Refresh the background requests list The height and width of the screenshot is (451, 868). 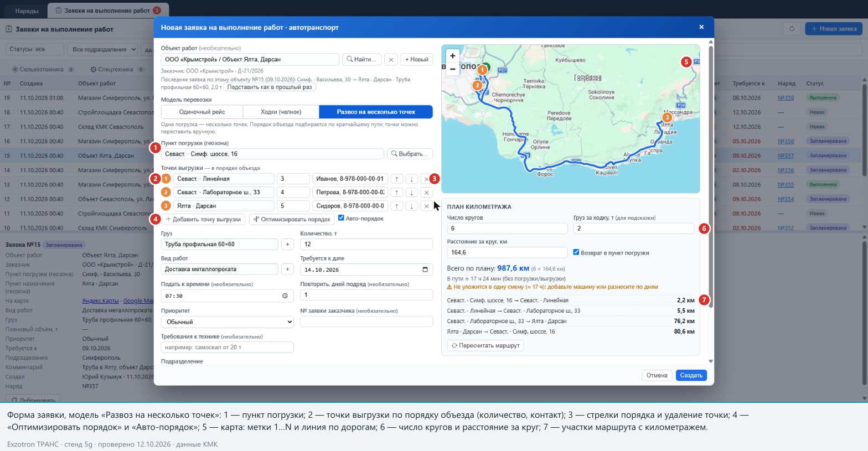point(792,29)
